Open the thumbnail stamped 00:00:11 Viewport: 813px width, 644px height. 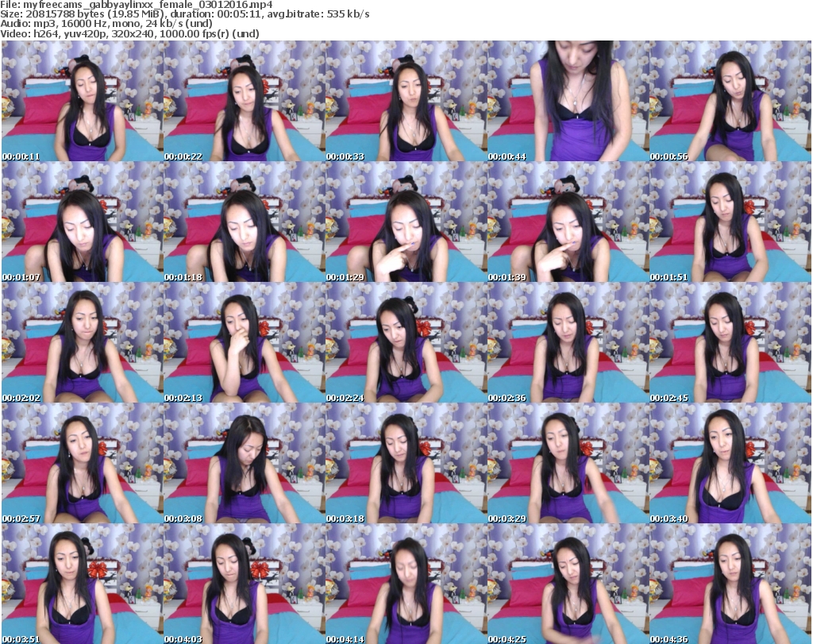(x=83, y=101)
